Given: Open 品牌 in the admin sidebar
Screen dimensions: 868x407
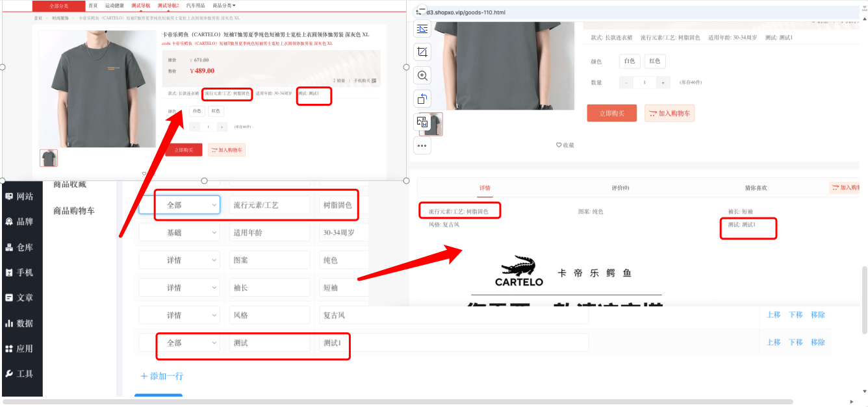Looking at the screenshot, I should coord(19,221).
